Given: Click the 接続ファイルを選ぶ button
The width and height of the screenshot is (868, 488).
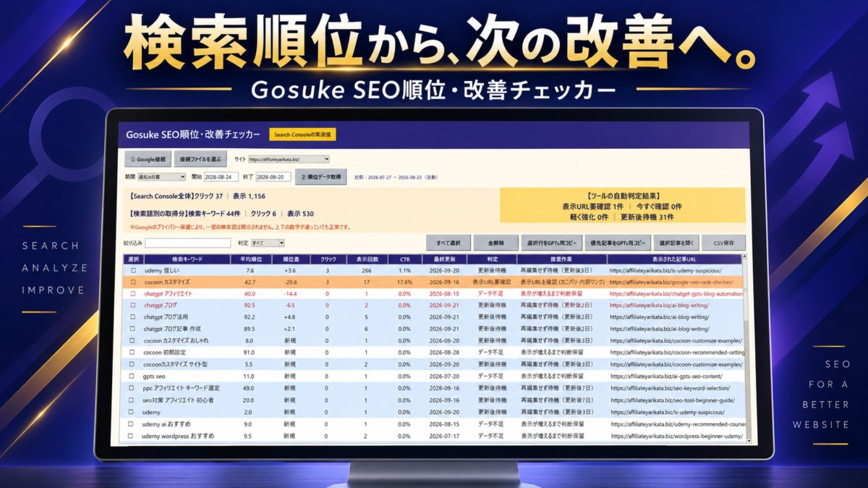Looking at the screenshot, I should click(x=201, y=159).
